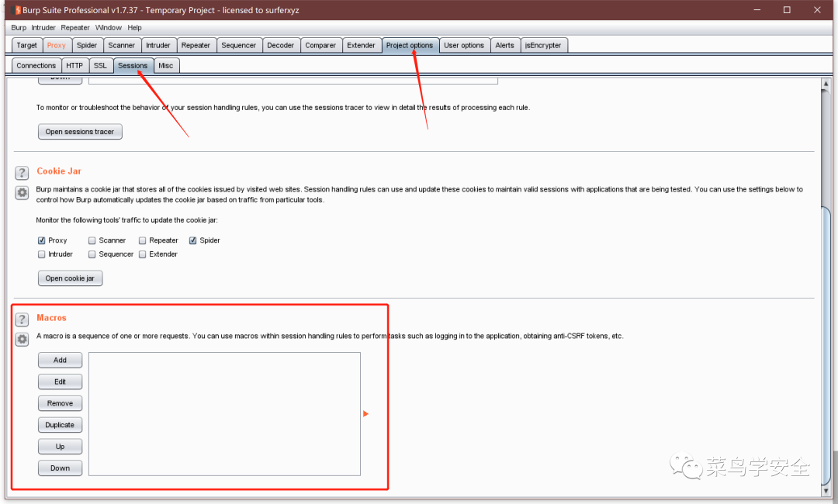
Task: Open Macros settings gear menu
Action: pyautogui.click(x=22, y=339)
